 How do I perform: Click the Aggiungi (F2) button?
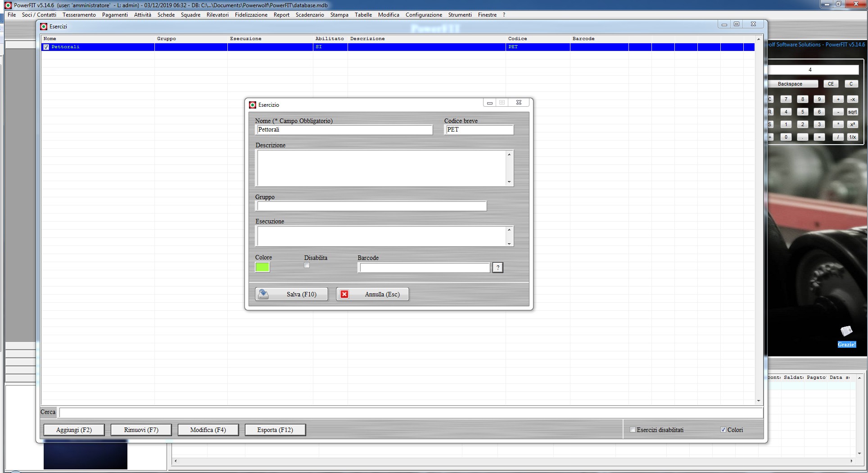[74, 430]
